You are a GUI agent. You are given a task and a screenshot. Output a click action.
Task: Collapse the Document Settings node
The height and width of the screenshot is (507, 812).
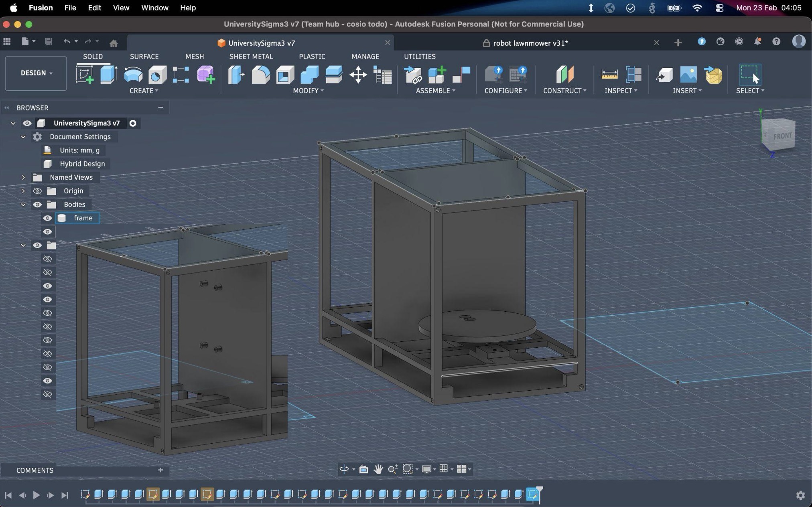tap(23, 137)
